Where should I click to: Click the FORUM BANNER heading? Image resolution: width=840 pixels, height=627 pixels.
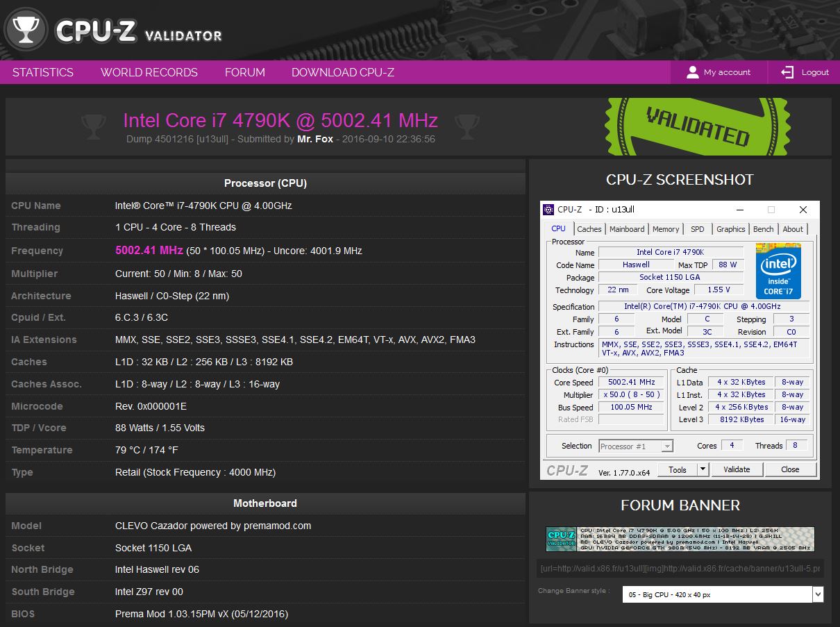click(680, 505)
